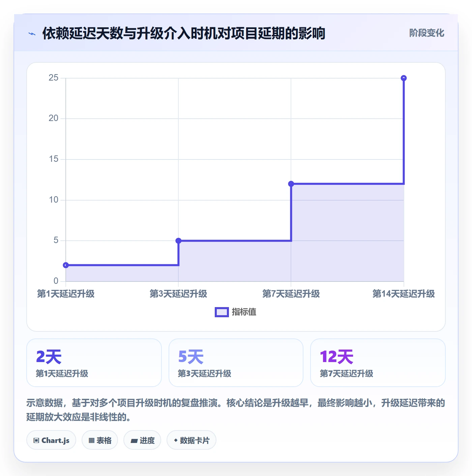Click the y-axis label 15

(x=53, y=159)
